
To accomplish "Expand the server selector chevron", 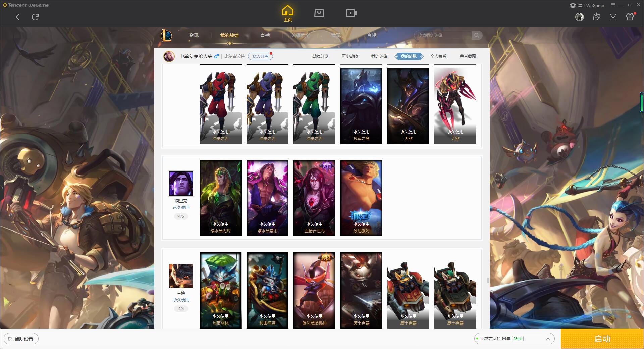I will click(x=548, y=339).
